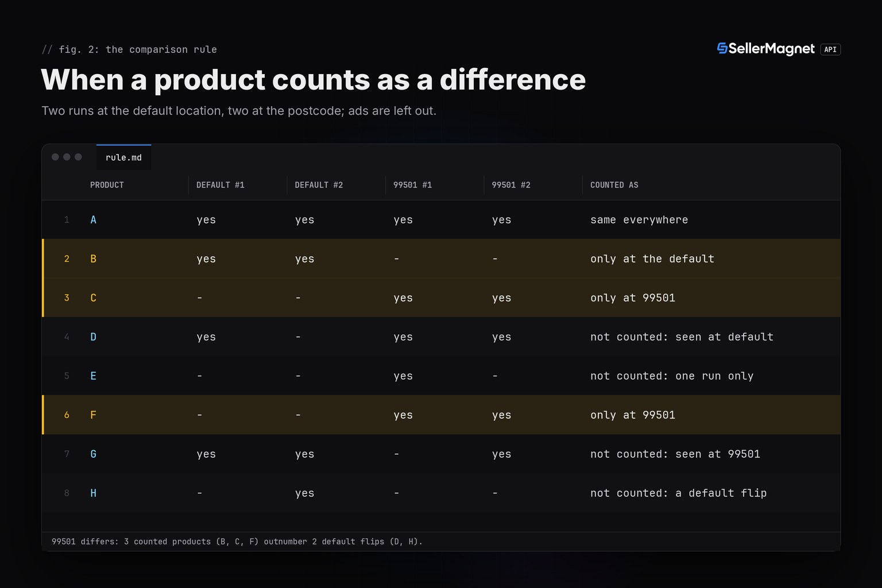Click the DEFAULT #2 column header
The width and height of the screenshot is (882, 588).
(x=319, y=185)
